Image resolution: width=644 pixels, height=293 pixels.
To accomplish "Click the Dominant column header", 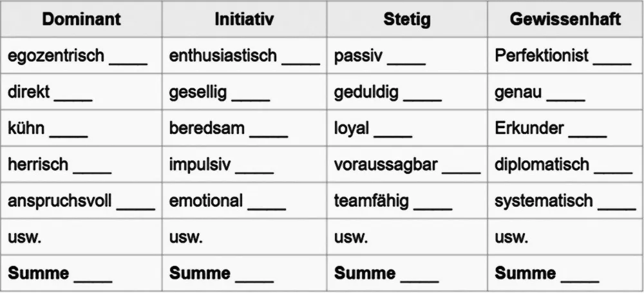I will (x=81, y=19).
